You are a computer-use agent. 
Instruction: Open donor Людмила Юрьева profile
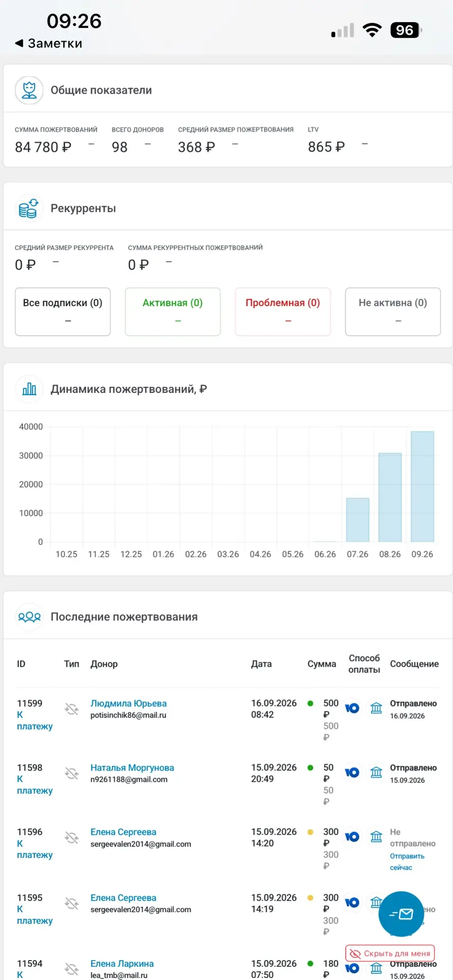click(129, 703)
